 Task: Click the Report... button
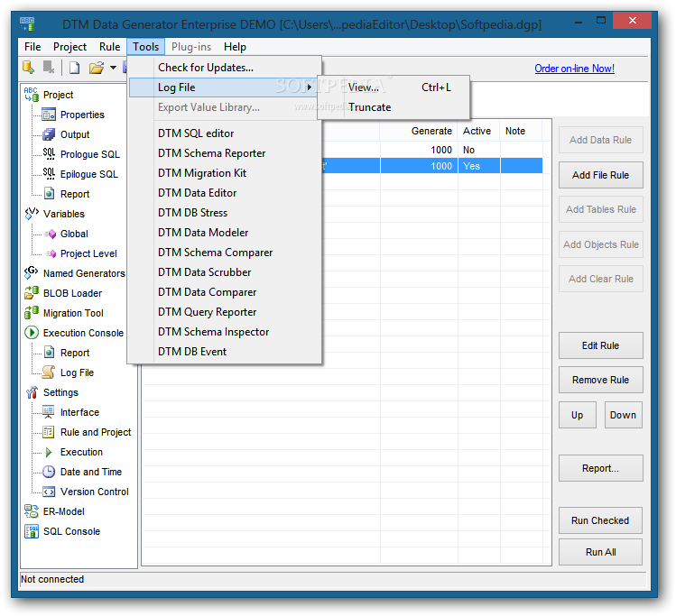click(600, 468)
